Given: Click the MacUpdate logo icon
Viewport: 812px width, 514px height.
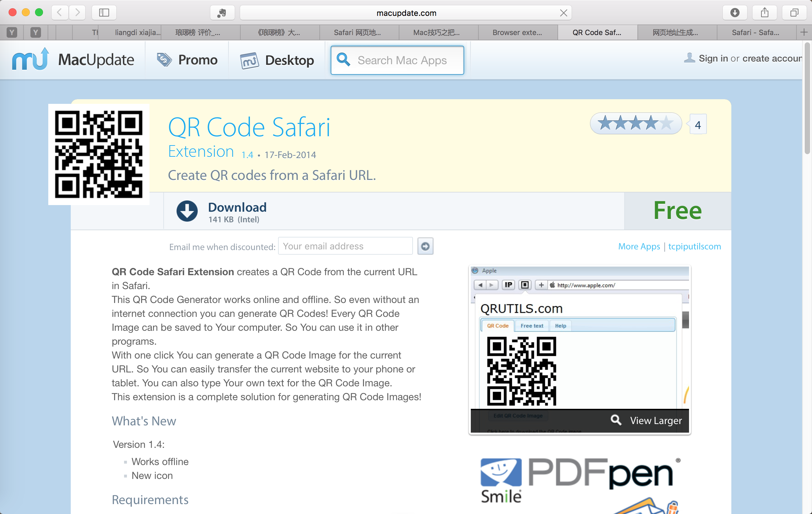Looking at the screenshot, I should click(x=30, y=59).
